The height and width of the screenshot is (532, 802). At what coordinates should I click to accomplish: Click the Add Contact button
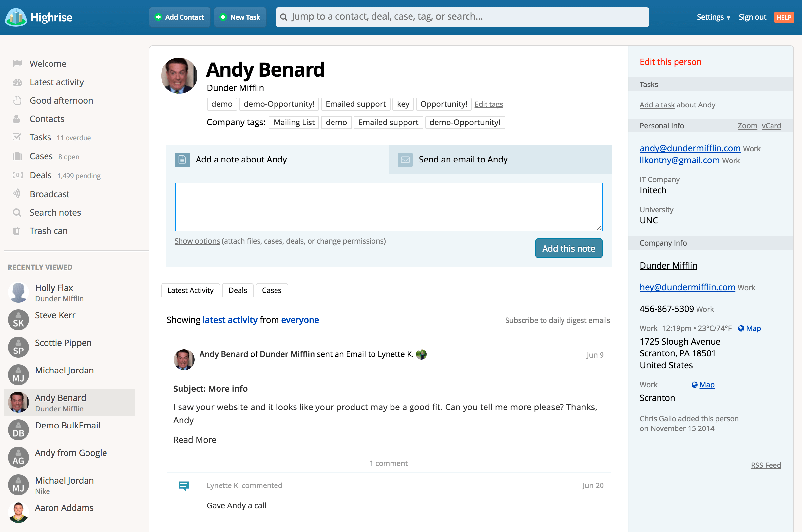point(180,17)
